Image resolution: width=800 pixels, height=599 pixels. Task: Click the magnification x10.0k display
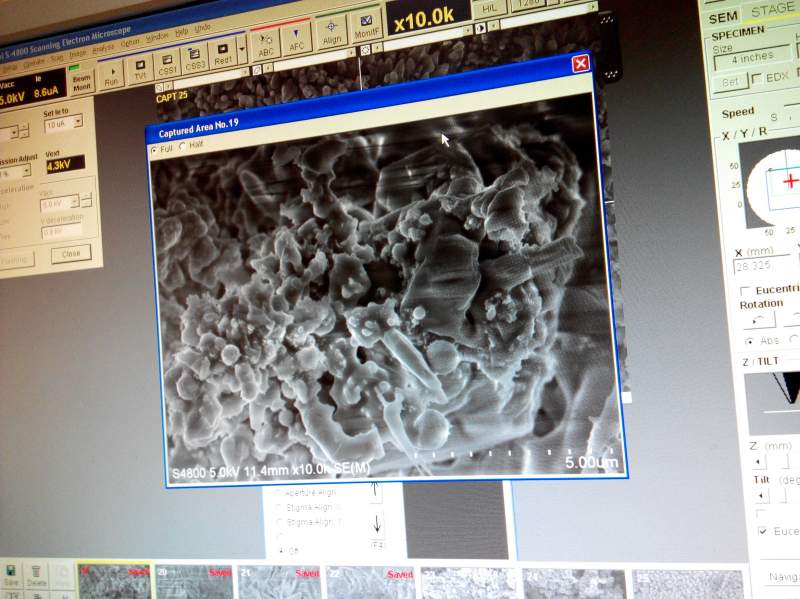pos(427,18)
